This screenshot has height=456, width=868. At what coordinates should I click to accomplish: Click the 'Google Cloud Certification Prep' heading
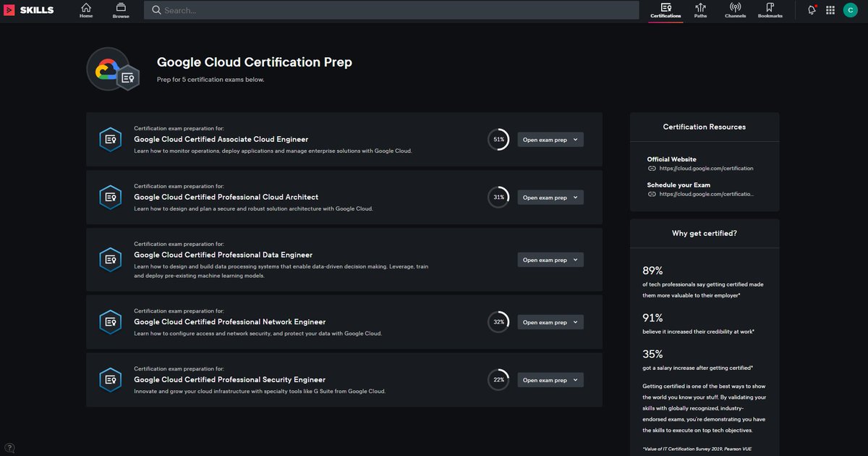click(255, 62)
